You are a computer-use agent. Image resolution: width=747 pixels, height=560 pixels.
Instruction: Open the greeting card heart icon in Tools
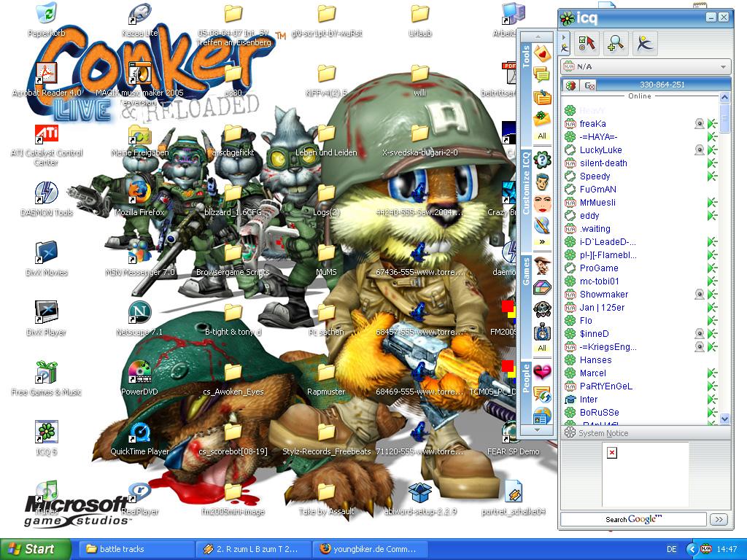click(x=542, y=52)
